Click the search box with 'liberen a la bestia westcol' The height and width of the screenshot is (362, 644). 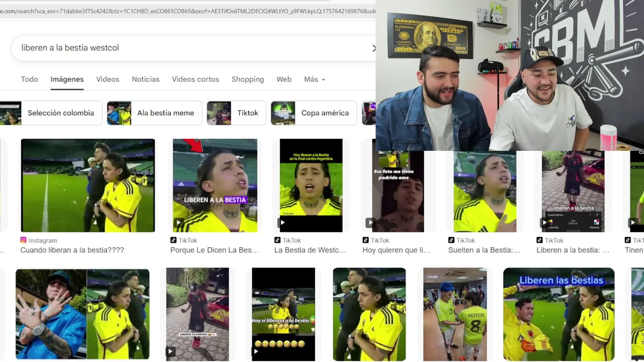(x=193, y=48)
